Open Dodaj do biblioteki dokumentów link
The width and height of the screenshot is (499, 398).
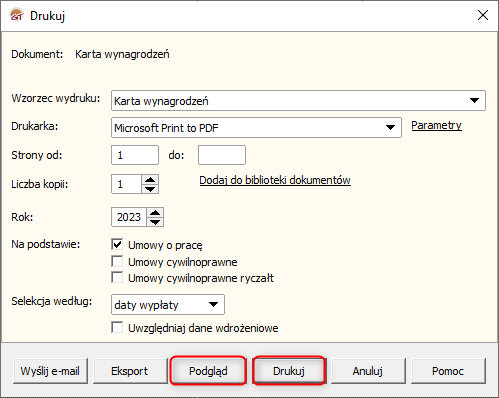point(275,180)
